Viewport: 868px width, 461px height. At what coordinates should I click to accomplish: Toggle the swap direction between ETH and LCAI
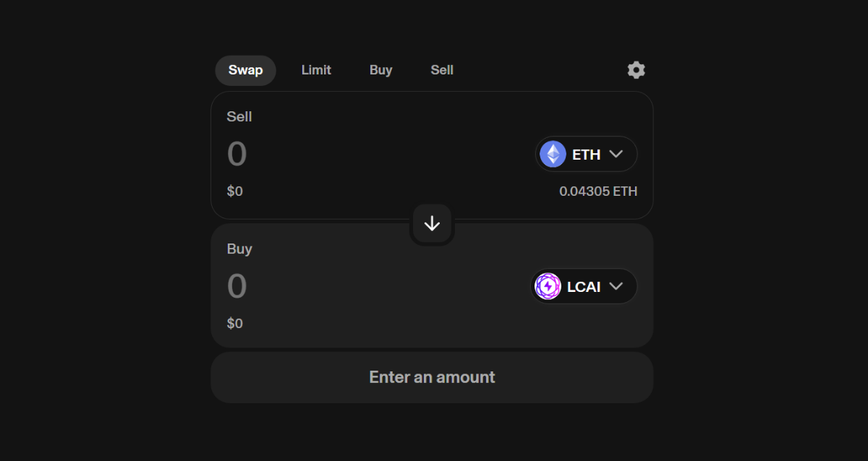pos(431,223)
